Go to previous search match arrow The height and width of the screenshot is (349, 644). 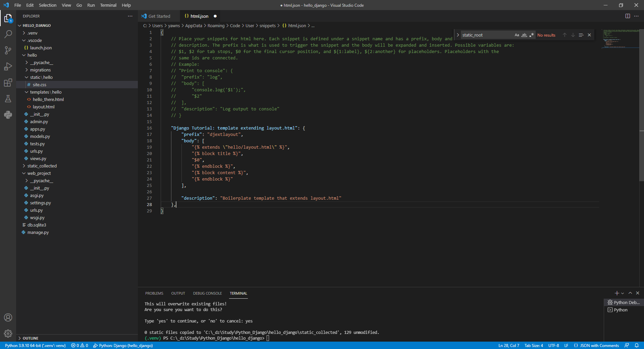[565, 35]
